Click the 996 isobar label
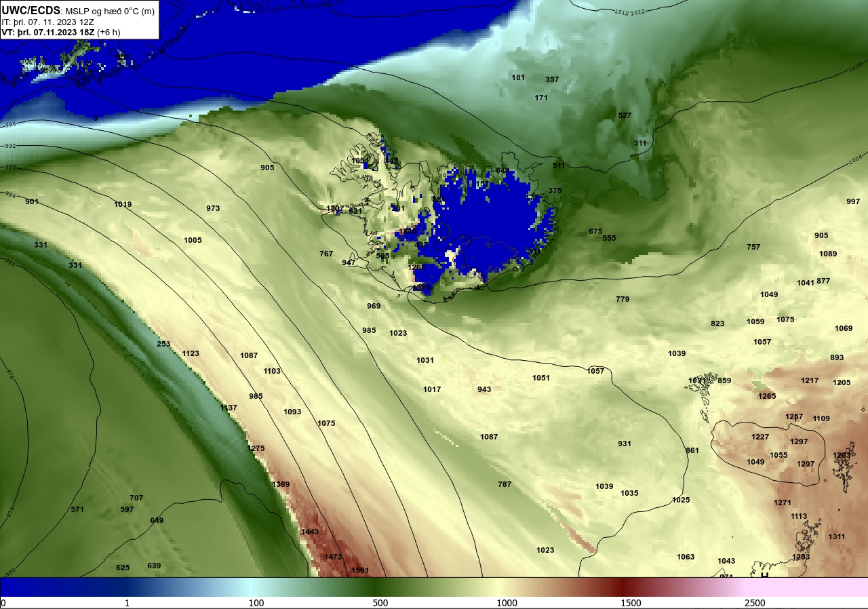 9,125
